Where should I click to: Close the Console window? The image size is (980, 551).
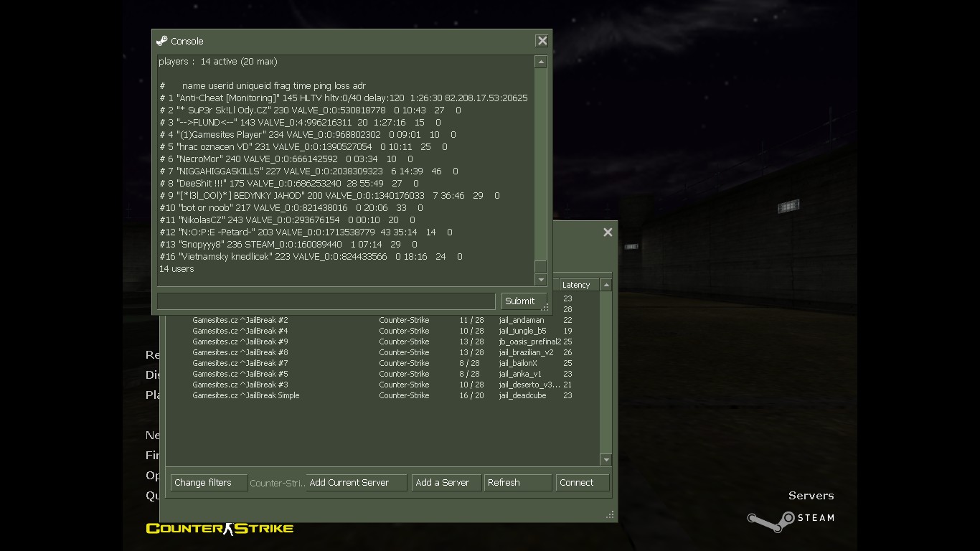[542, 41]
